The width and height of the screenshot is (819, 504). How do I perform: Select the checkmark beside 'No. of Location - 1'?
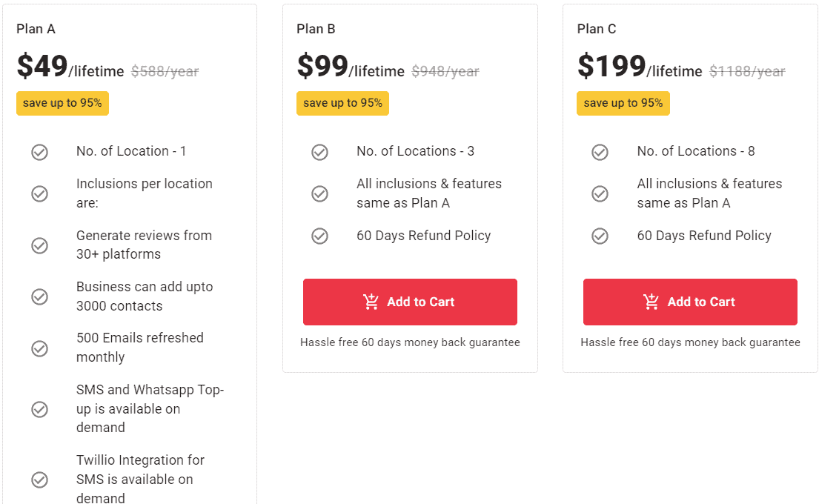click(x=39, y=151)
